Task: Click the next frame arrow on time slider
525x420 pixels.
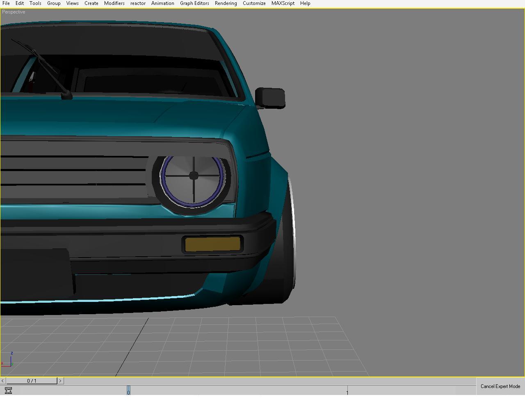Action: 60,381
